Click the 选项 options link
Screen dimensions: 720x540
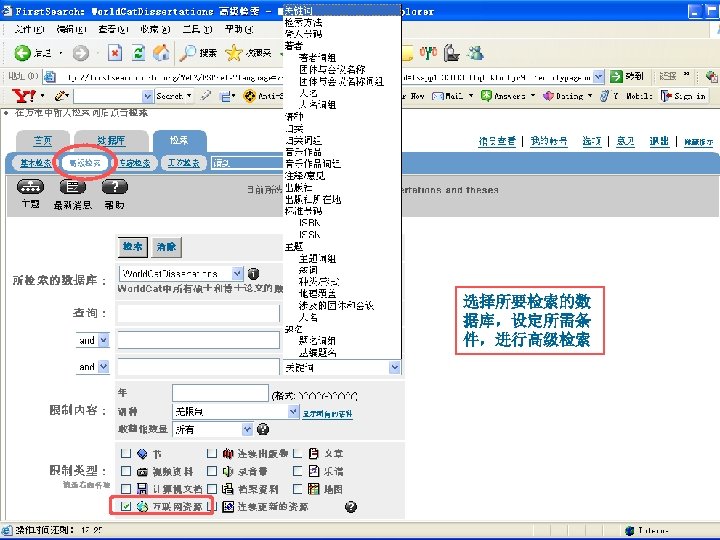[591, 141]
